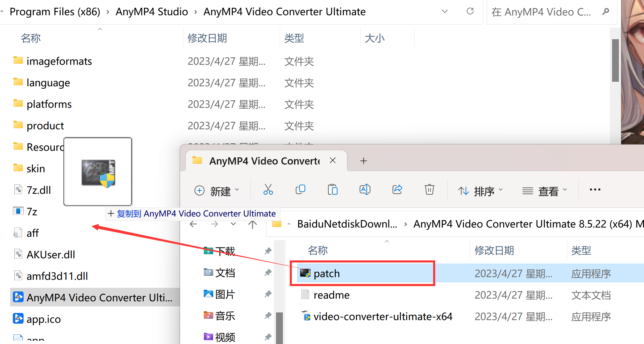Unpin the 图片 quick access pin
The image size is (644, 344).
(x=268, y=294)
